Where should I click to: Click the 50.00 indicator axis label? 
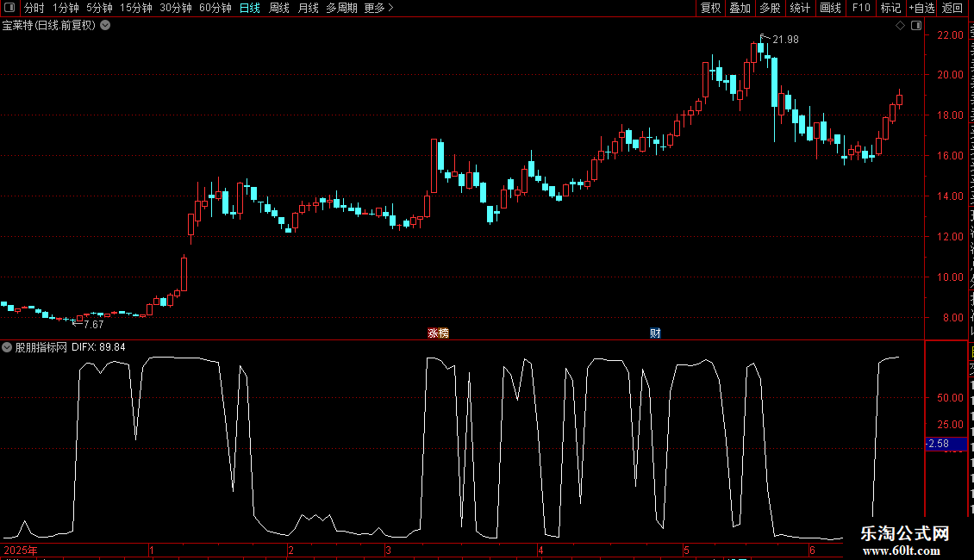coord(950,398)
